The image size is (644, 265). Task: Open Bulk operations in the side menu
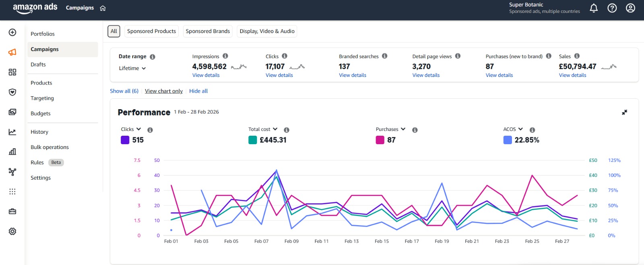pyautogui.click(x=50, y=147)
